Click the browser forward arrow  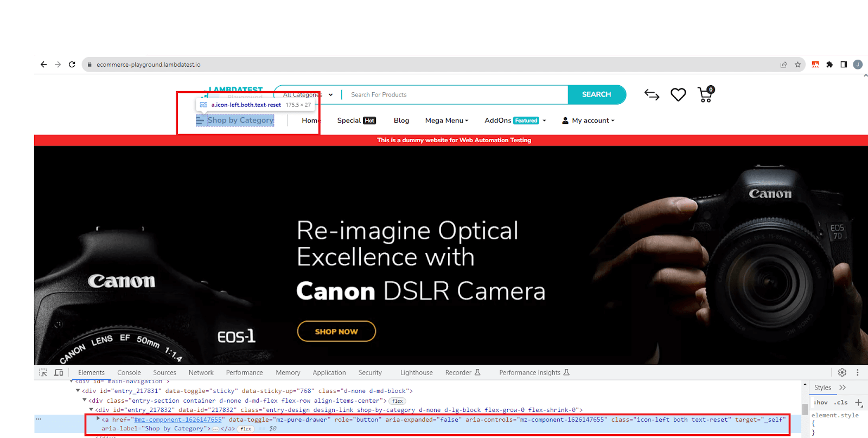(58, 65)
